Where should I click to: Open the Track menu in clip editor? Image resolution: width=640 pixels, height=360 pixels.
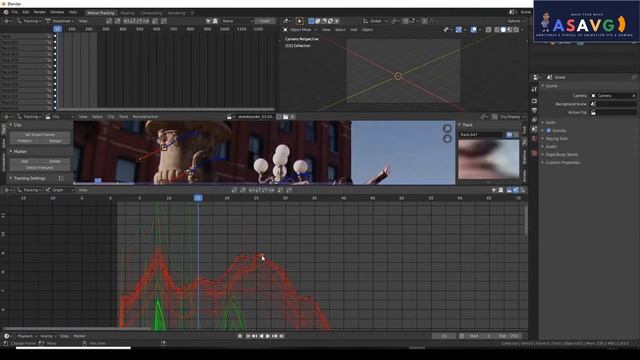tap(123, 117)
